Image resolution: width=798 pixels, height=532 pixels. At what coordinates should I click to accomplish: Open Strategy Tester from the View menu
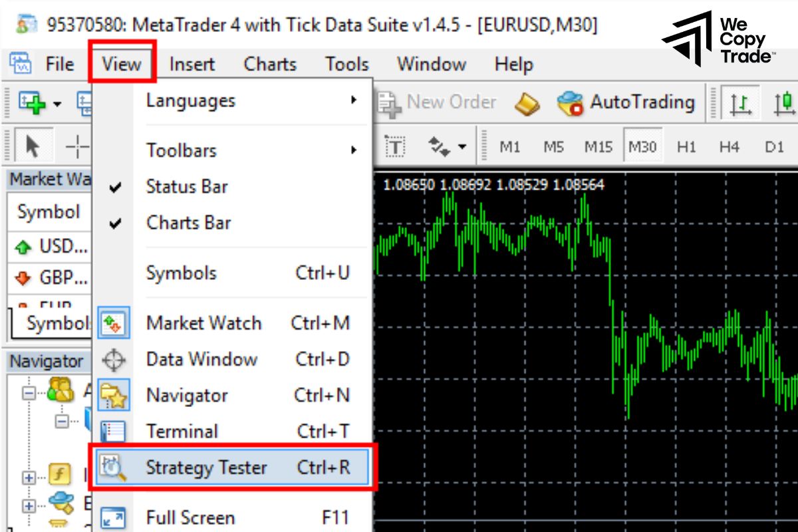point(207,467)
